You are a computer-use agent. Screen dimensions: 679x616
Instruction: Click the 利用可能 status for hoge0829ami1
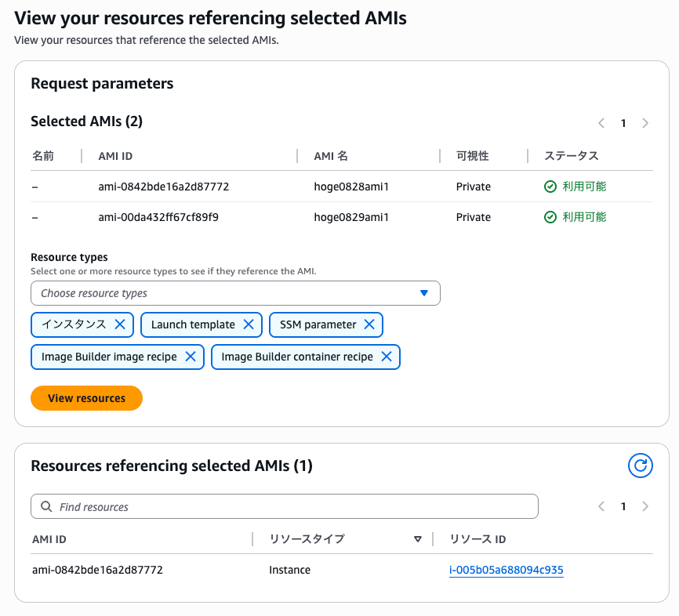[x=575, y=217]
